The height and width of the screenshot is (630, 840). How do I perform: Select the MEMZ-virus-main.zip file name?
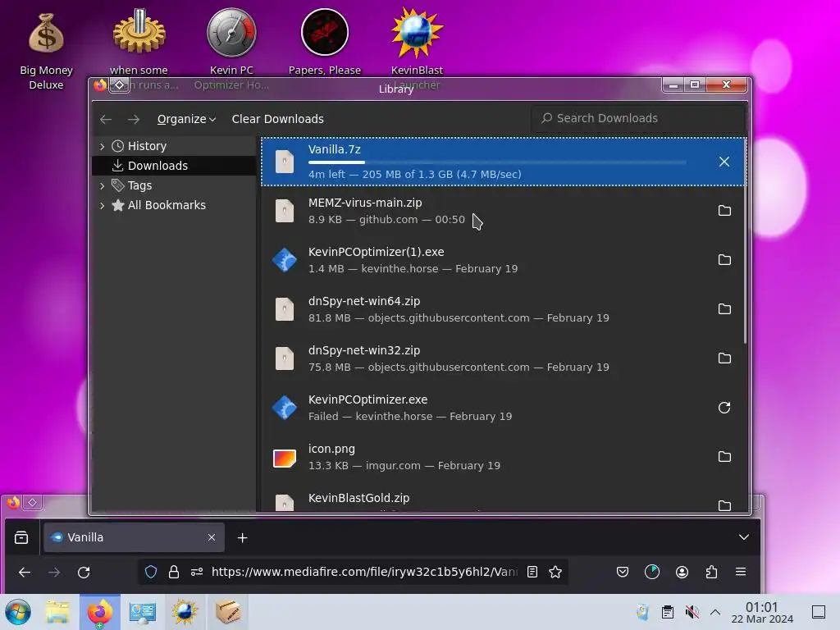pos(365,203)
